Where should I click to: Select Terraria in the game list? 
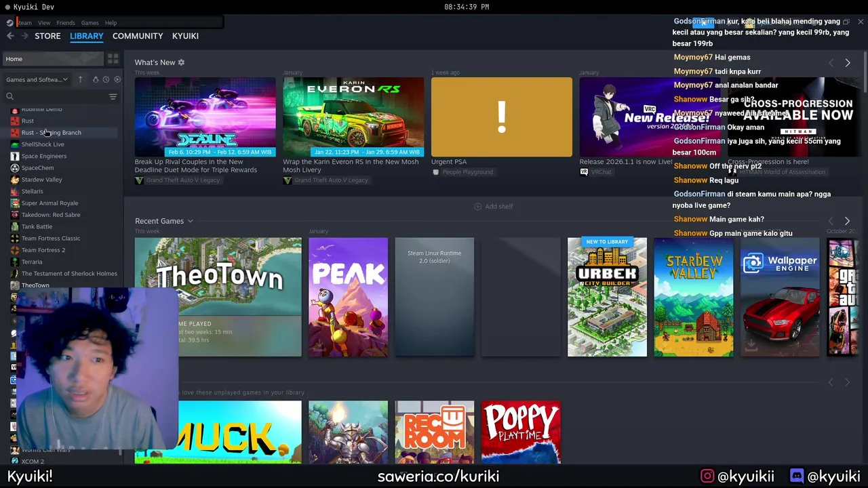coord(31,262)
